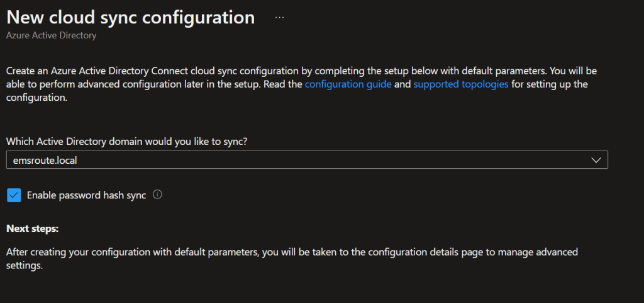Open the supported topologies link
This screenshot has width=644, height=303.
[461, 84]
